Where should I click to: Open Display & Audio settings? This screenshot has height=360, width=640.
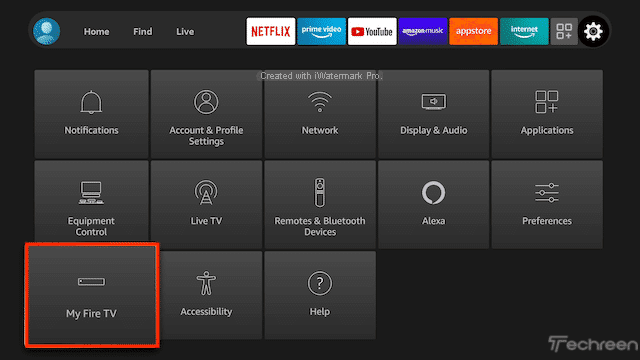[433, 114]
